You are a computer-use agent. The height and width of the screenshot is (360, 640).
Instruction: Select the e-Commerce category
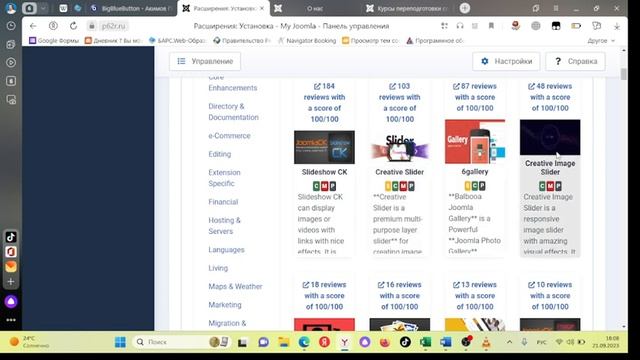point(229,136)
